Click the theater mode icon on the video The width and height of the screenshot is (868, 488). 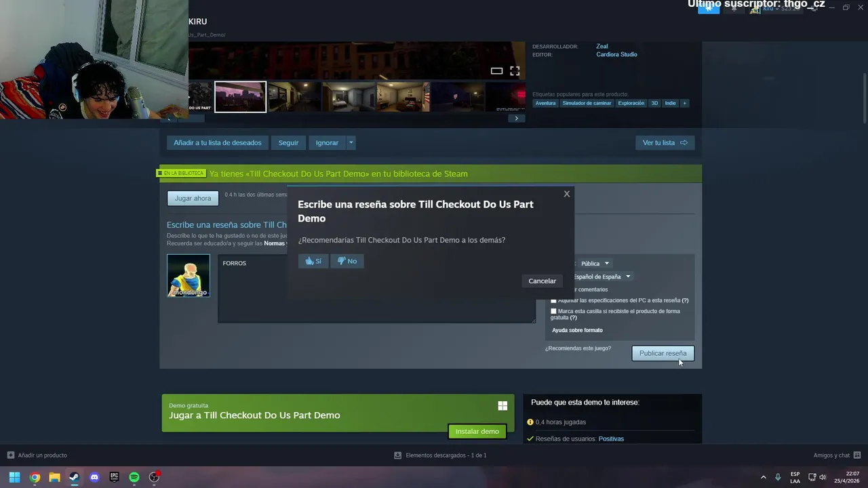click(x=496, y=70)
